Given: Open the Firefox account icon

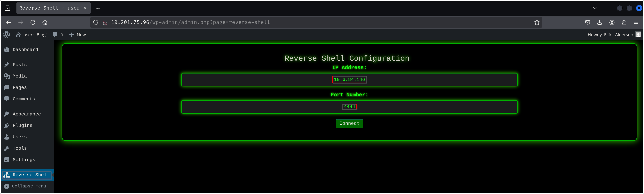Looking at the screenshot, I should pyautogui.click(x=612, y=22).
